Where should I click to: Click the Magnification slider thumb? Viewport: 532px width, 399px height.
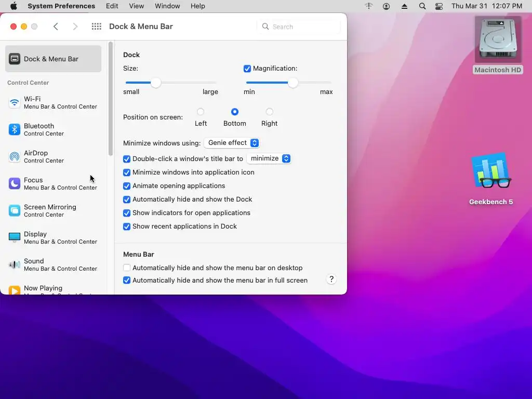click(293, 83)
